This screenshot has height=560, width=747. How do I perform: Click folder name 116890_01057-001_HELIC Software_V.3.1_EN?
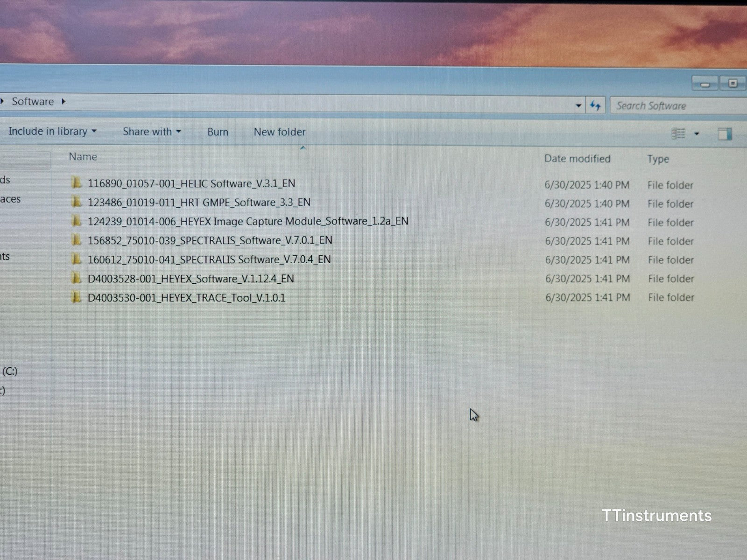point(191,183)
